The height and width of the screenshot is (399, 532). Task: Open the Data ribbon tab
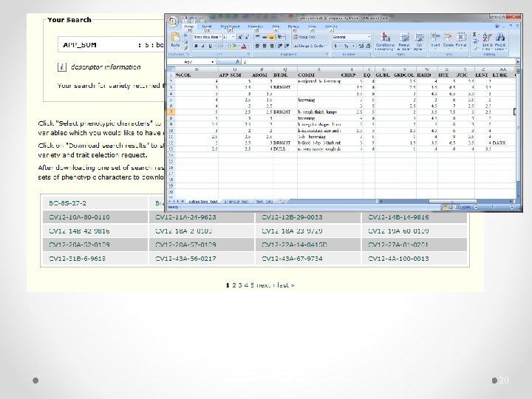(x=276, y=27)
